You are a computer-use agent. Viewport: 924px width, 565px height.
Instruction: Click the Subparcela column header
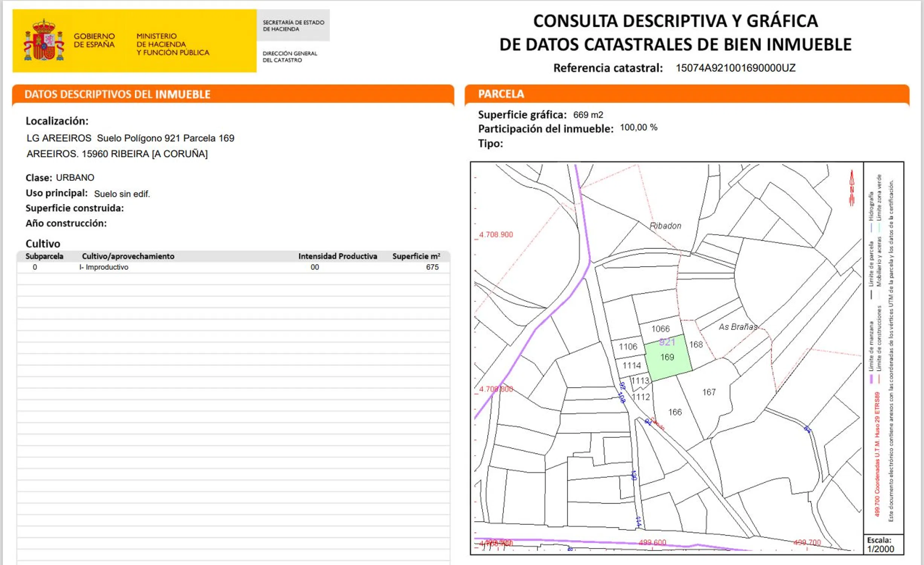tap(44, 256)
